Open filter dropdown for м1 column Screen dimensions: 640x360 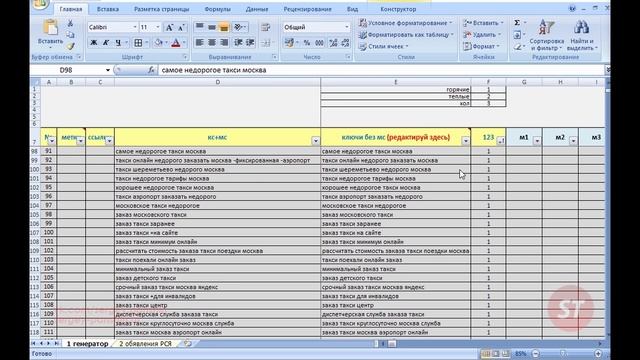tap(537, 141)
